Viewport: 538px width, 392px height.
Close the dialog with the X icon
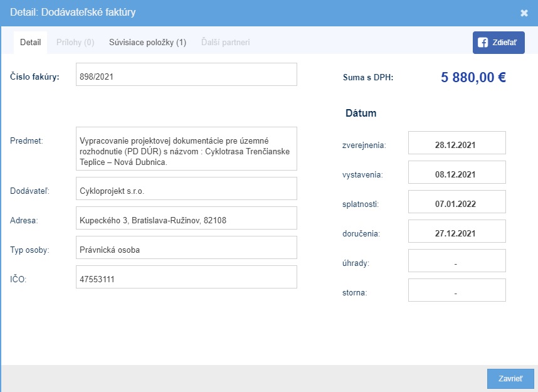point(524,13)
